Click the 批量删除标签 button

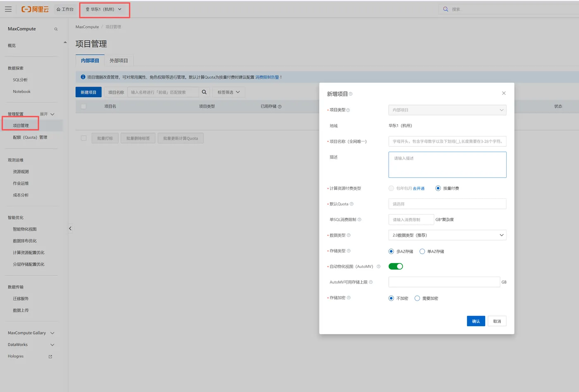coord(138,138)
